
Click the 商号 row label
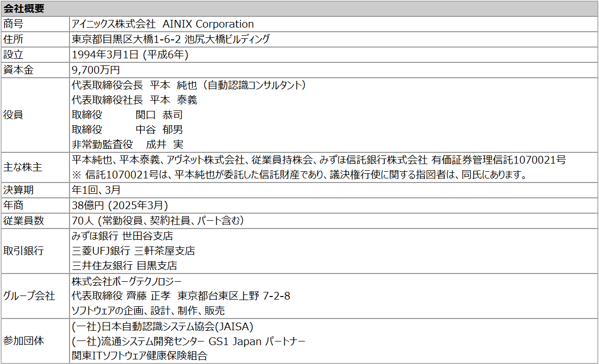13,24
